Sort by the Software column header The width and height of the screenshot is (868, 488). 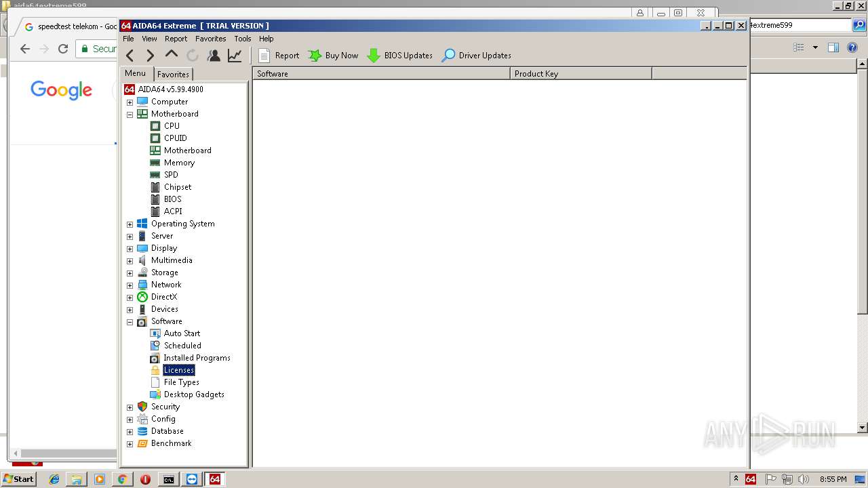point(382,74)
